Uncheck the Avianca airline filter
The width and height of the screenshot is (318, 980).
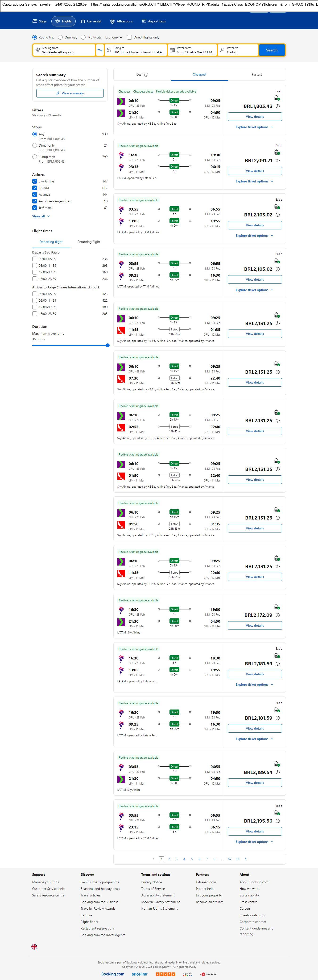pos(35,194)
